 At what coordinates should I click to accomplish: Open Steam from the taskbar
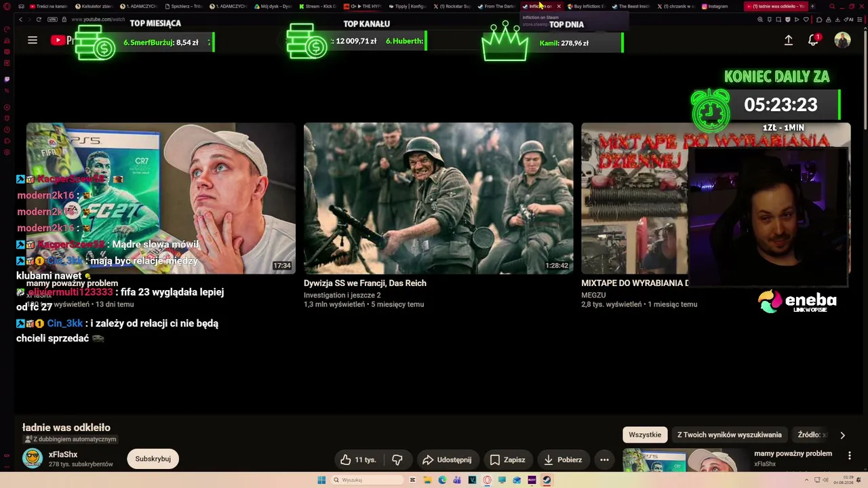pos(547,480)
